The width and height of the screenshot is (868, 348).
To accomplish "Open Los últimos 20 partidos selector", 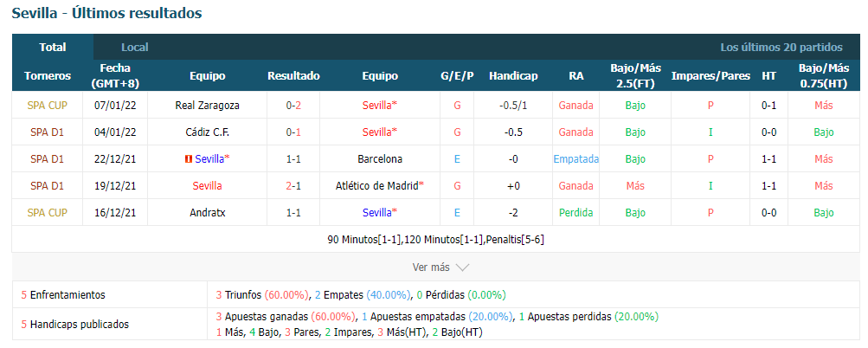I will coord(781,47).
